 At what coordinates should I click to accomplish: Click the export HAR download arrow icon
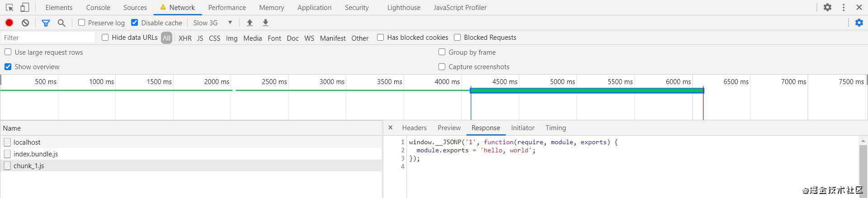click(x=266, y=23)
